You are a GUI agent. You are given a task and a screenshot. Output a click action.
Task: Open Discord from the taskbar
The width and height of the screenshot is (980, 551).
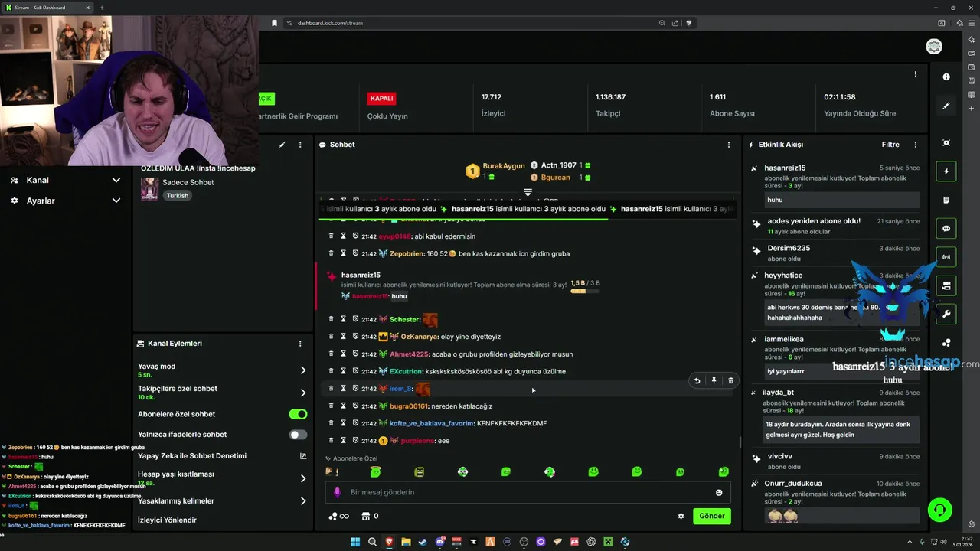pyautogui.click(x=439, y=542)
